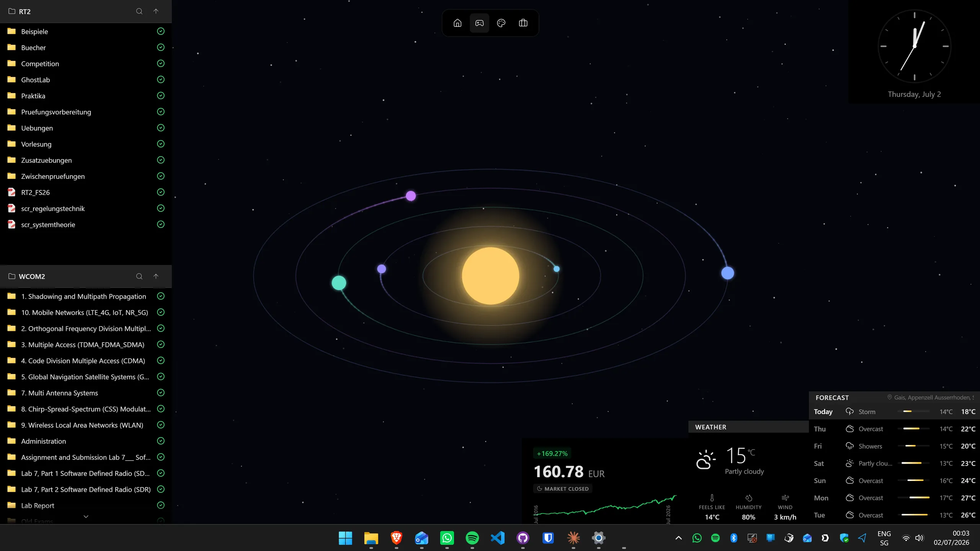Click the Thursday, July 2 date label
The width and height of the screenshot is (980, 551).
(914, 94)
